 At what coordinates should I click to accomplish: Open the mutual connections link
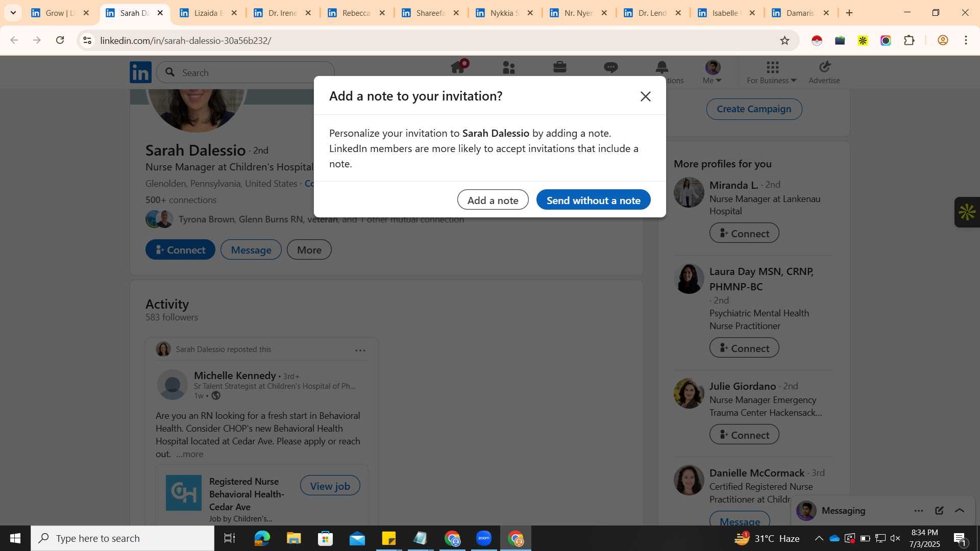(321, 219)
